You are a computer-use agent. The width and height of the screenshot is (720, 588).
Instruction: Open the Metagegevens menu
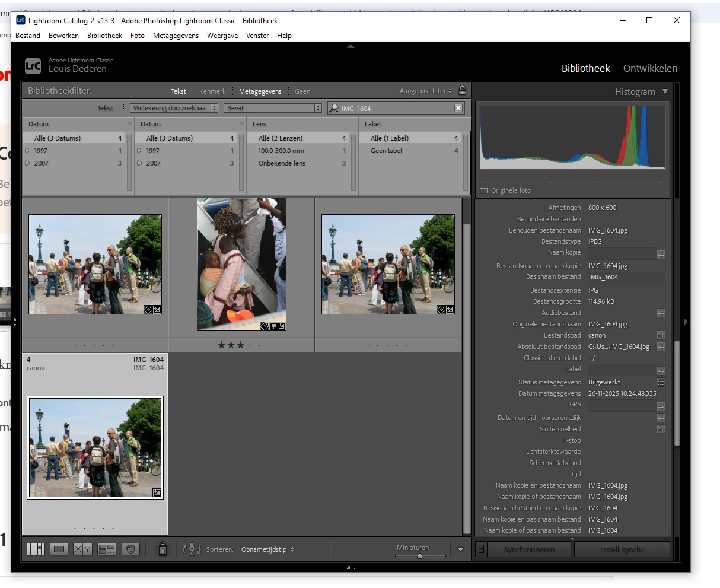176,36
